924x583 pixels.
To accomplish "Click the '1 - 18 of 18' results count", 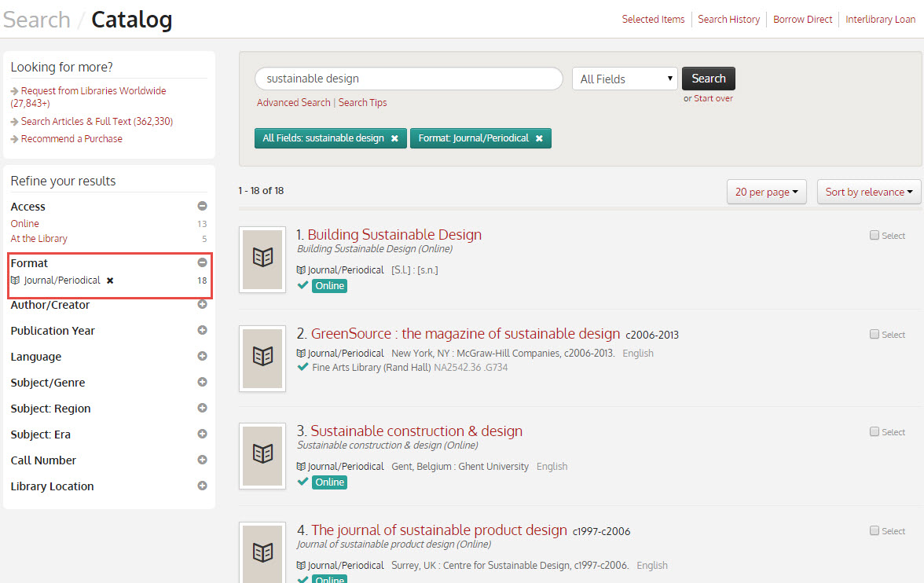I will click(x=261, y=190).
